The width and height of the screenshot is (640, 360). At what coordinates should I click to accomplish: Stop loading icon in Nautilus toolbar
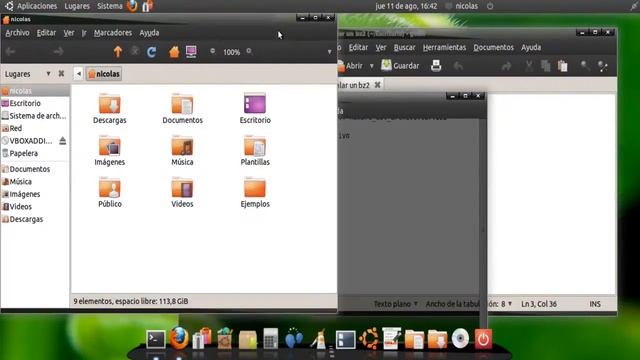click(x=135, y=51)
